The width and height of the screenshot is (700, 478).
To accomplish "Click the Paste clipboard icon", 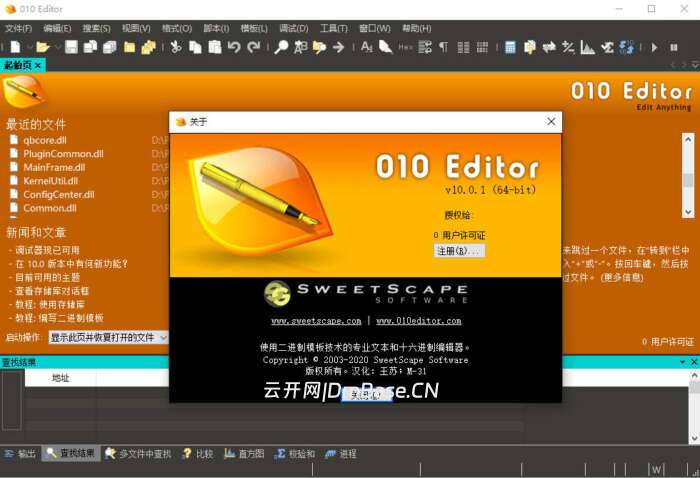I will coord(215,47).
